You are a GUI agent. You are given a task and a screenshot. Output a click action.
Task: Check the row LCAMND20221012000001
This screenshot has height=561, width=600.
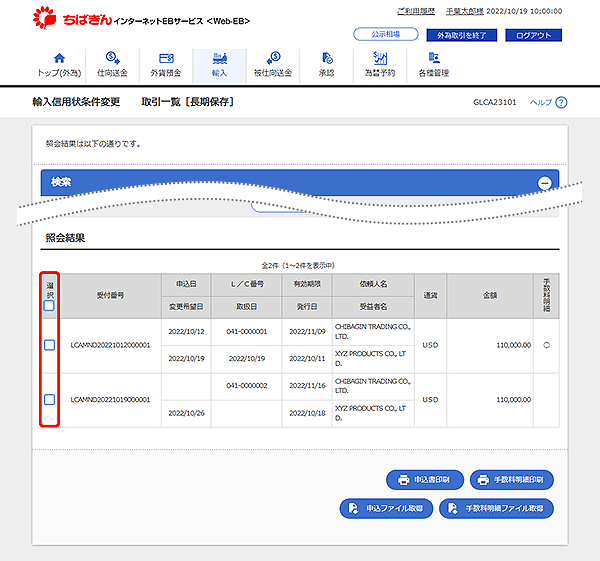(49, 345)
